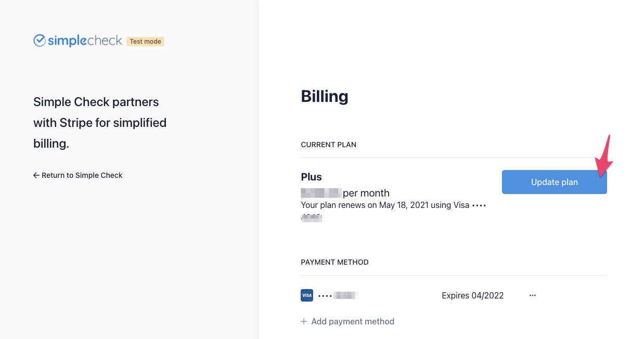Click the Simple Check checkmark logo icon
Viewport: 644px width, 339px height.
pos(40,41)
